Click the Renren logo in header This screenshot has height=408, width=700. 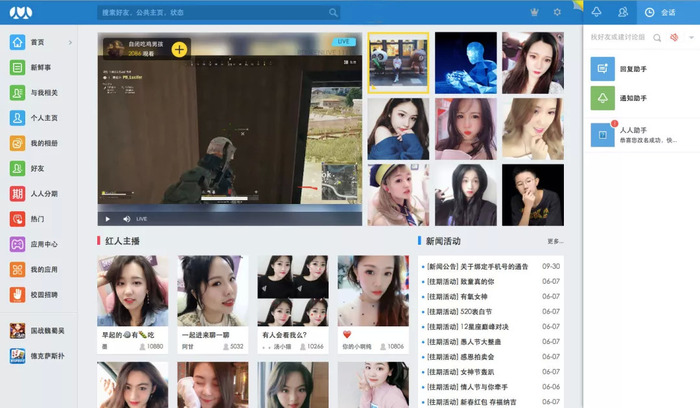coord(21,12)
